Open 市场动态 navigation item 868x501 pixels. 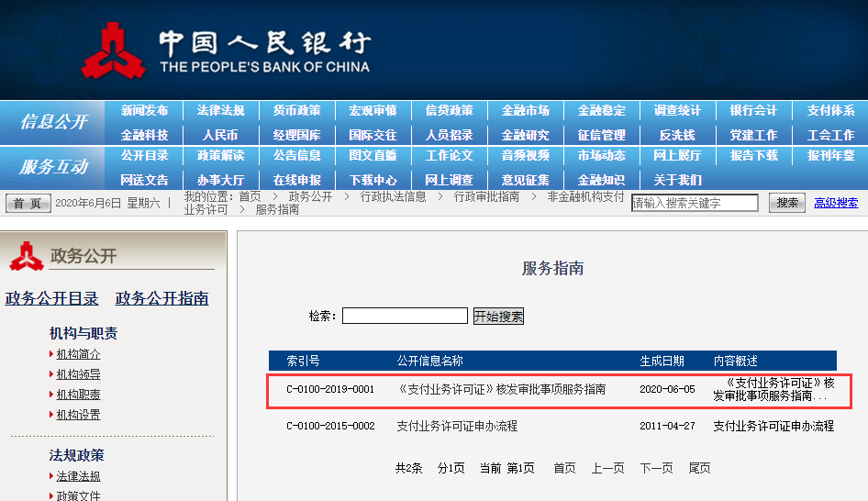601,156
